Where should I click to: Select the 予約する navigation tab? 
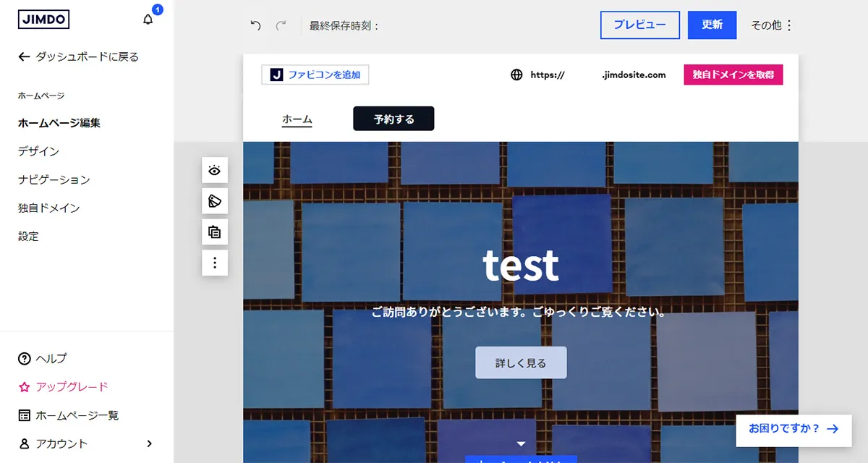coord(393,118)
